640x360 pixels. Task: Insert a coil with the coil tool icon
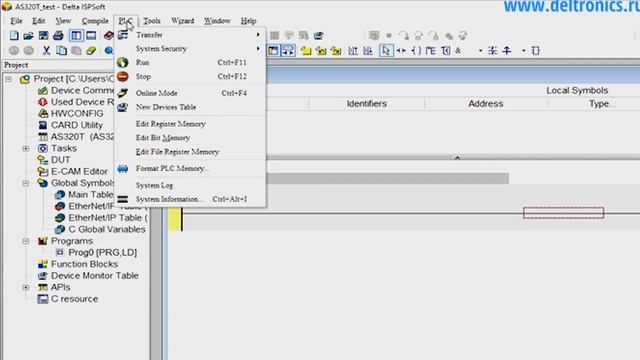pos(416,51)
